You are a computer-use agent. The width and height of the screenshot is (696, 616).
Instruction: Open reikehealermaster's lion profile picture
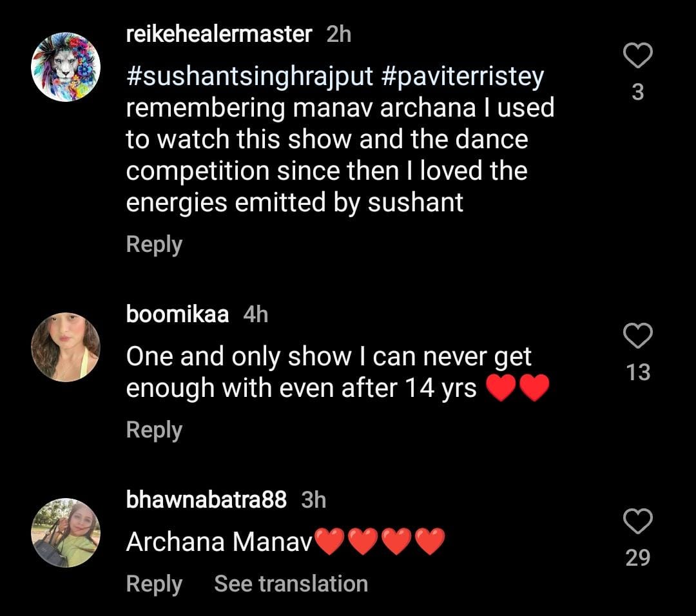[66, 67]
